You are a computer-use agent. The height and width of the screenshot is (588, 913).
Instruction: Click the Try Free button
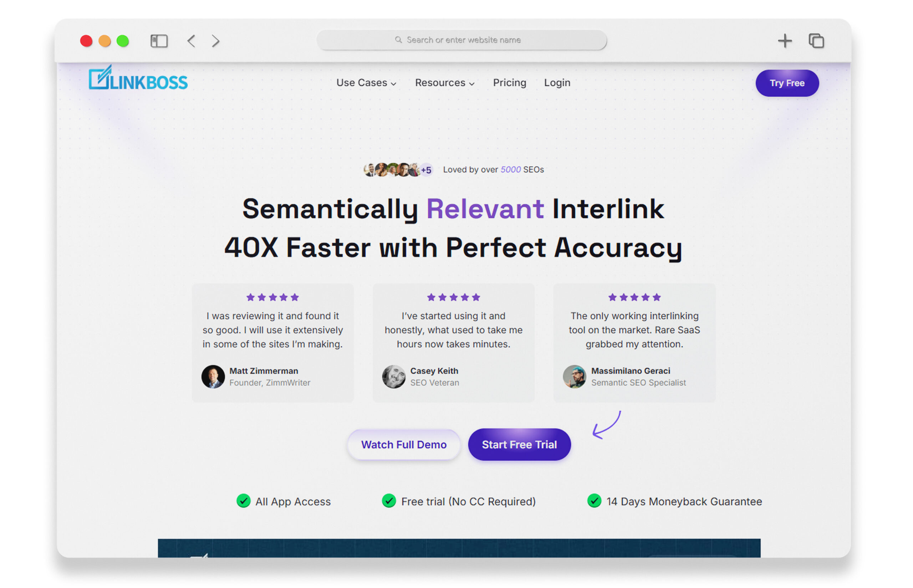pyautogui.click(x=787, y=83)
